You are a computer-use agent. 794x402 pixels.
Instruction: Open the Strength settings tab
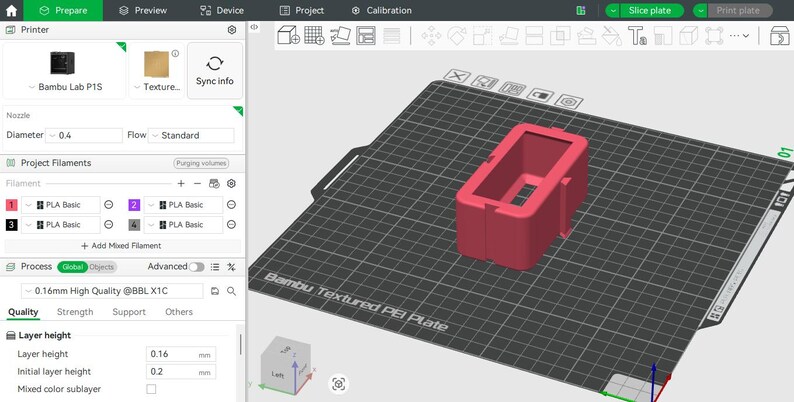[75, 312]
